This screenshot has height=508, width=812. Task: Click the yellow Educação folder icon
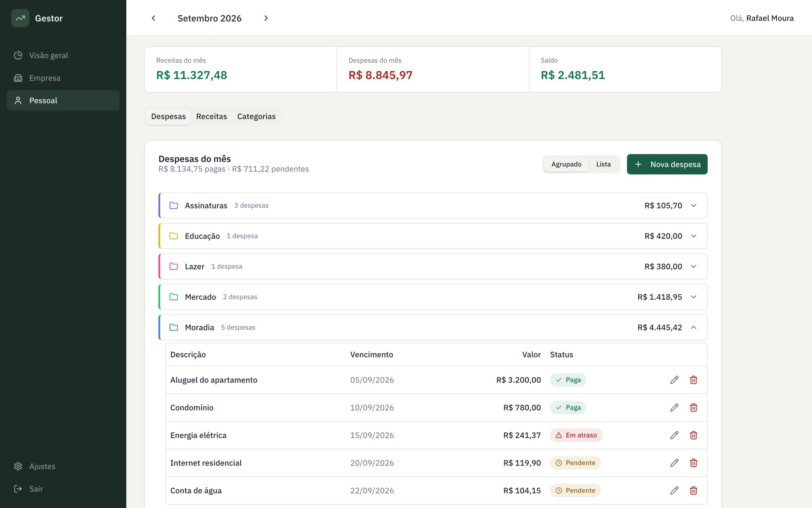[x=174, y=236]
